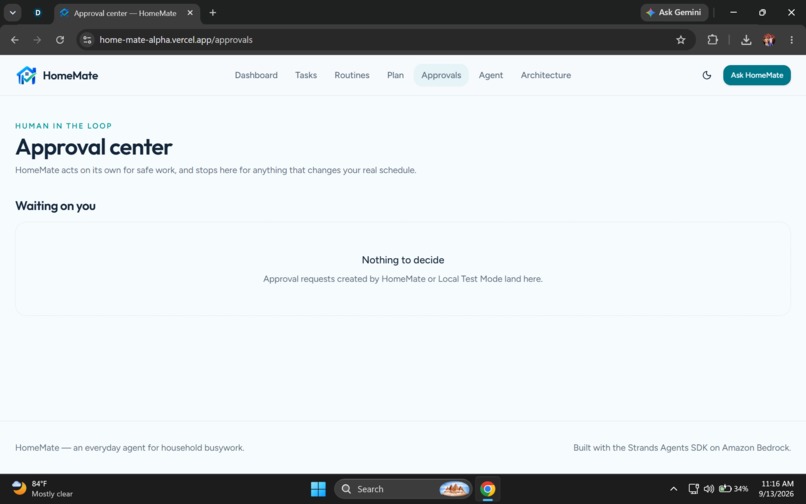The image size is (806, 504).
Task: Close the Approval center tab
Action: tap(190, 13)
